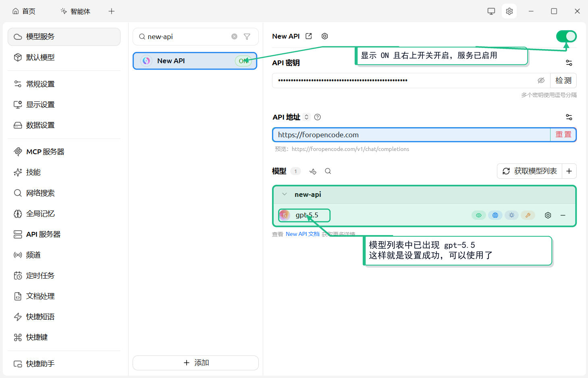Screen dimensions: 588x378
Task: Open the New API external link icon
Action: [x=309, y=36]
